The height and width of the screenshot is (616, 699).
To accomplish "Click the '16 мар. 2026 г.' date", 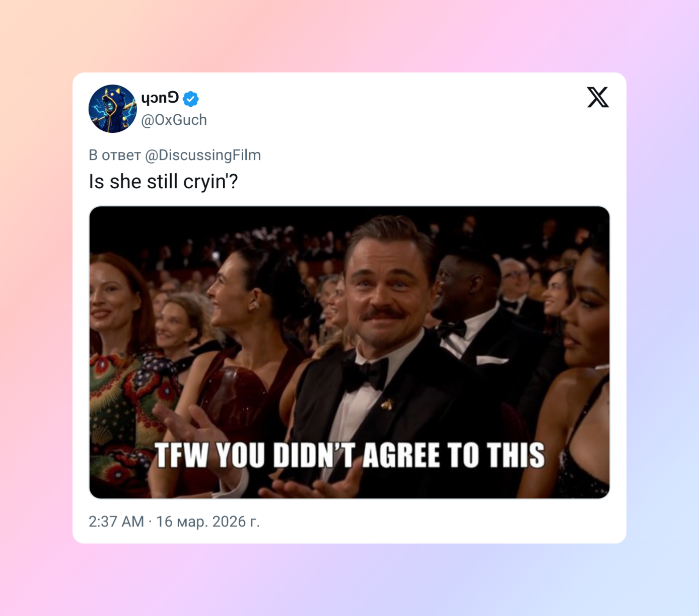I will point(208,521).
